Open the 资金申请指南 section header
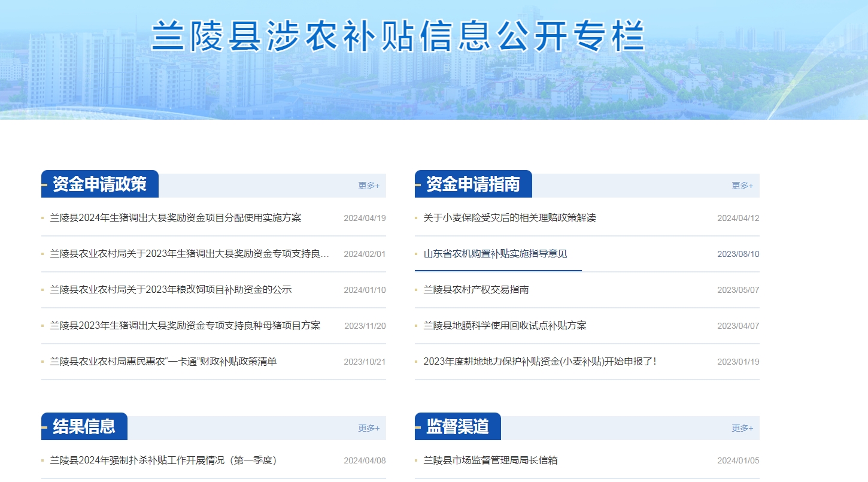This screenshot has width=868, height=482. point(473,184)
